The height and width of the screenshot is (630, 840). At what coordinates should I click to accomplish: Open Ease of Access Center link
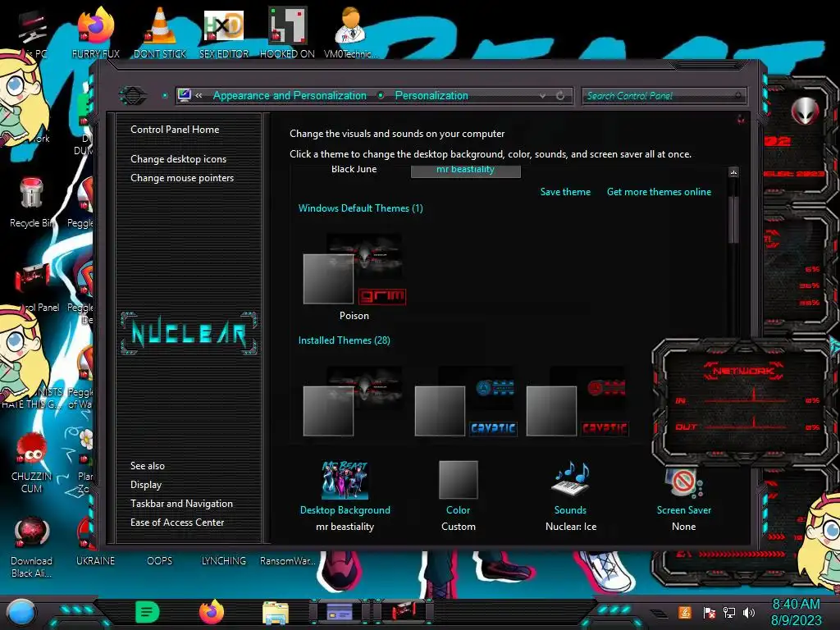[177, 523]
